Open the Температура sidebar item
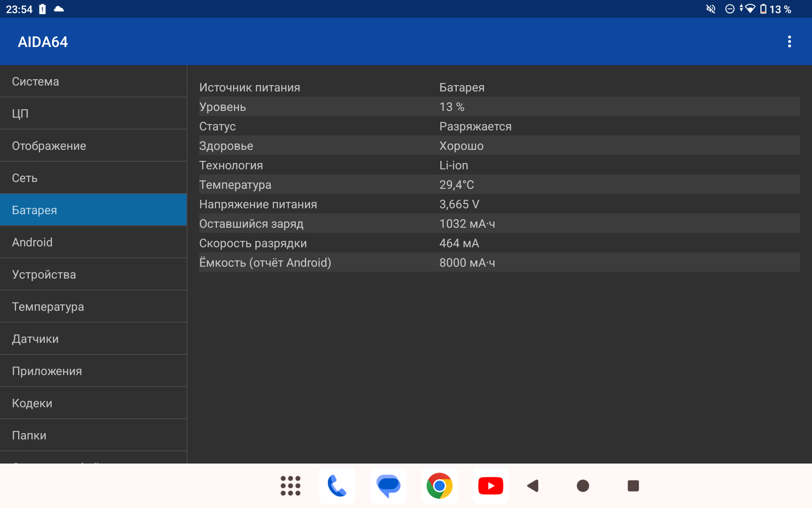 point(93,306)
